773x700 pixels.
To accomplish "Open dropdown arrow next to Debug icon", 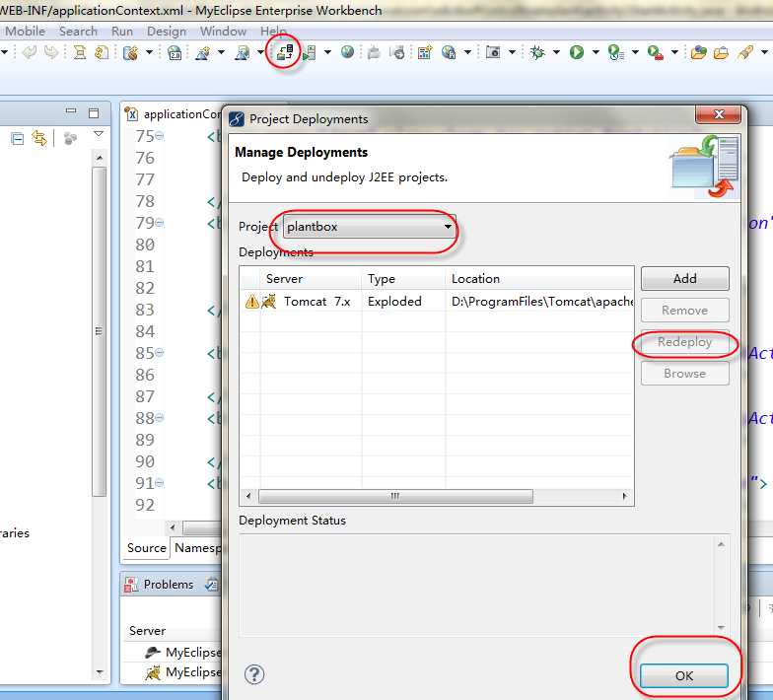I will 556,51.
